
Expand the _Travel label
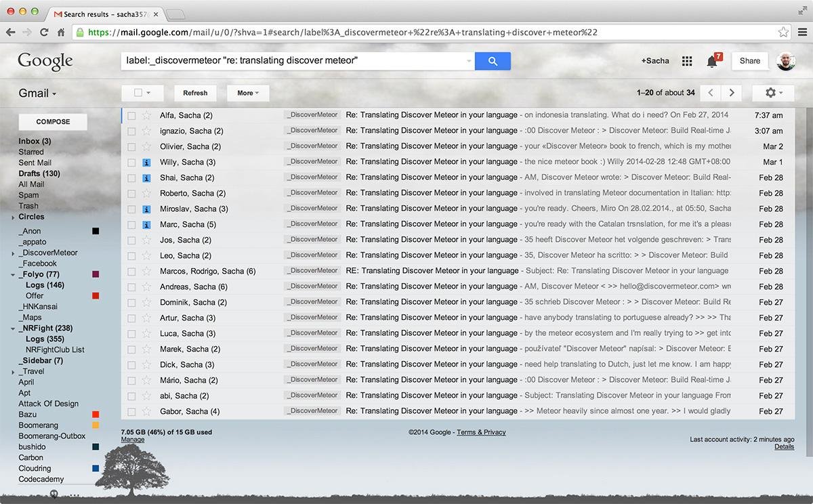point(13,372)
